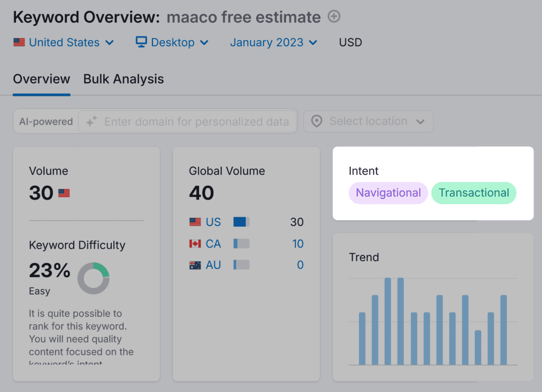This screenshot has width=542, height=392.
Task: Click the United States flag icon
Action: 19,42
